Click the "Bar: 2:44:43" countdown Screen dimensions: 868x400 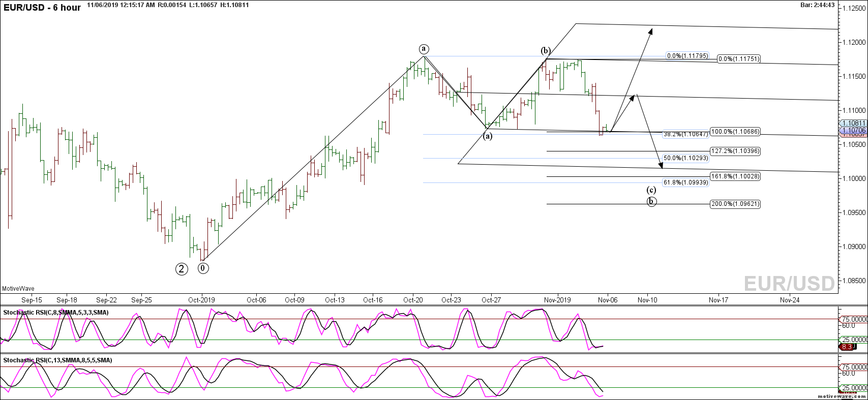pos(817,5)
